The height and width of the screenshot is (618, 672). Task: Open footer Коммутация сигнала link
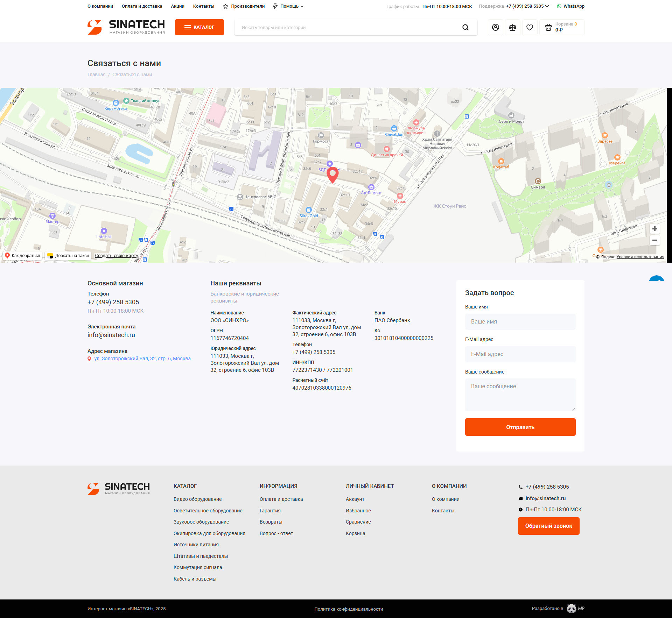[198, 567]
